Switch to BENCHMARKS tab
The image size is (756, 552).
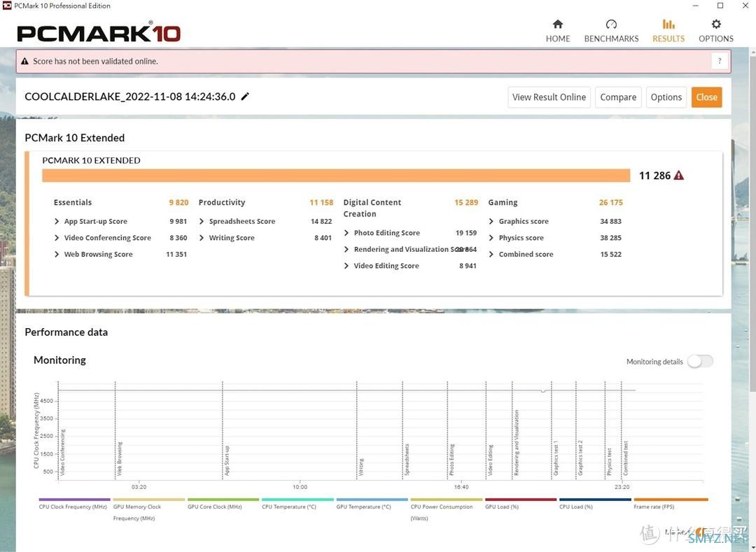[611, 31]
